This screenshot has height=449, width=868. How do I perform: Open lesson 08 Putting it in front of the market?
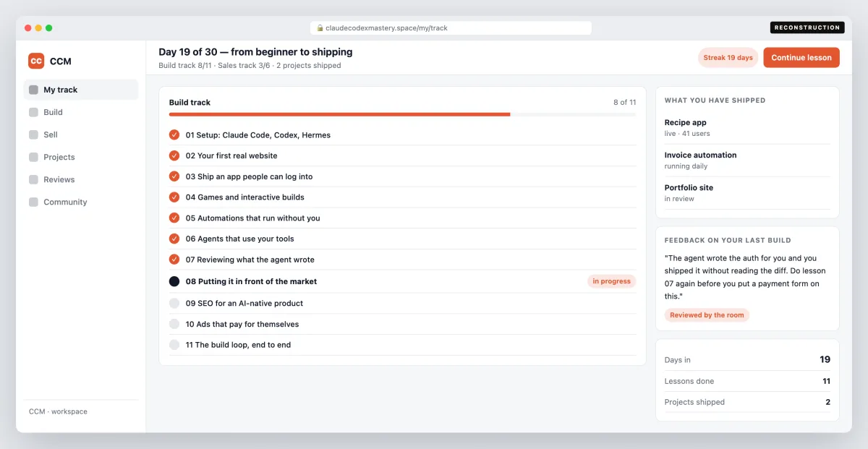pyautogui.click(x=403, y=281)
